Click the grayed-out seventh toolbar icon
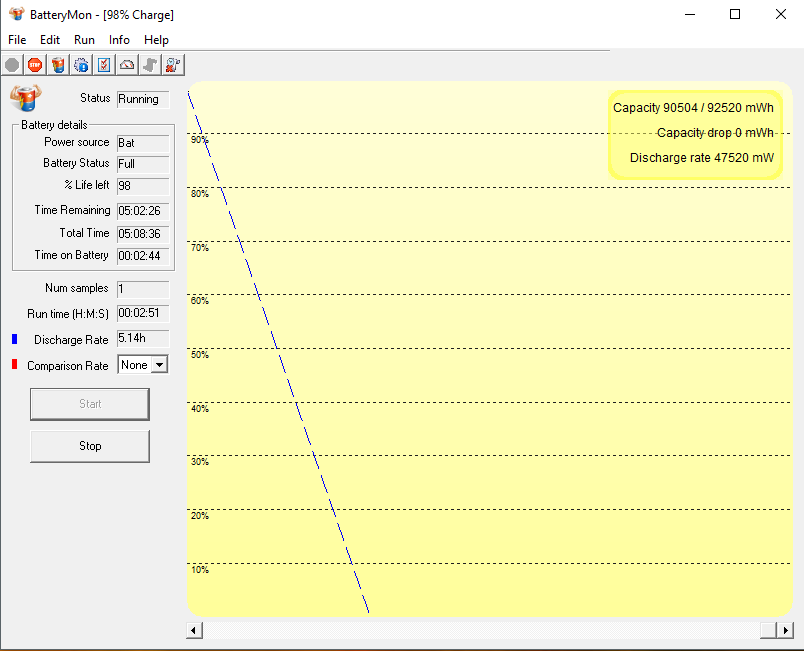804x651 pixels. coord(150,65)
